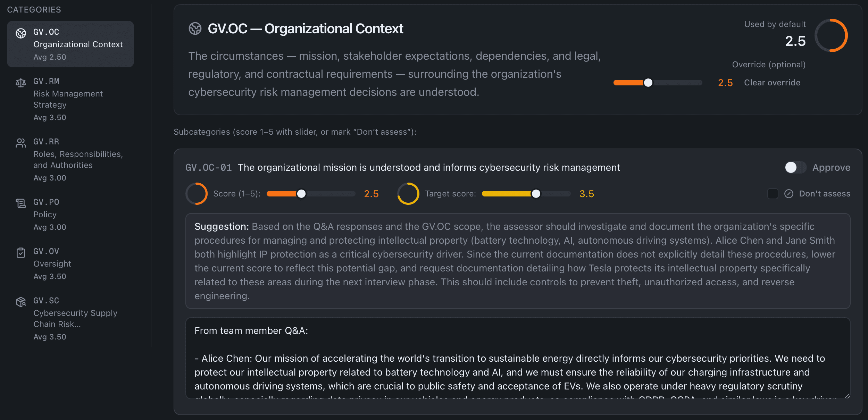Click the Score slider handle for GV.OC-01
The width and height of the screenshot is (868, 420).
coord(302,194)
